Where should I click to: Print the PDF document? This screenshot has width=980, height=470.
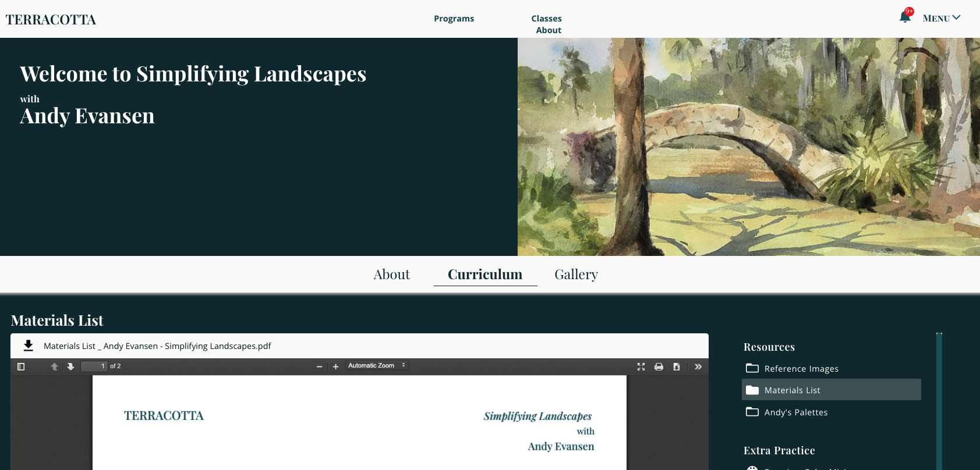coord(659,366)
